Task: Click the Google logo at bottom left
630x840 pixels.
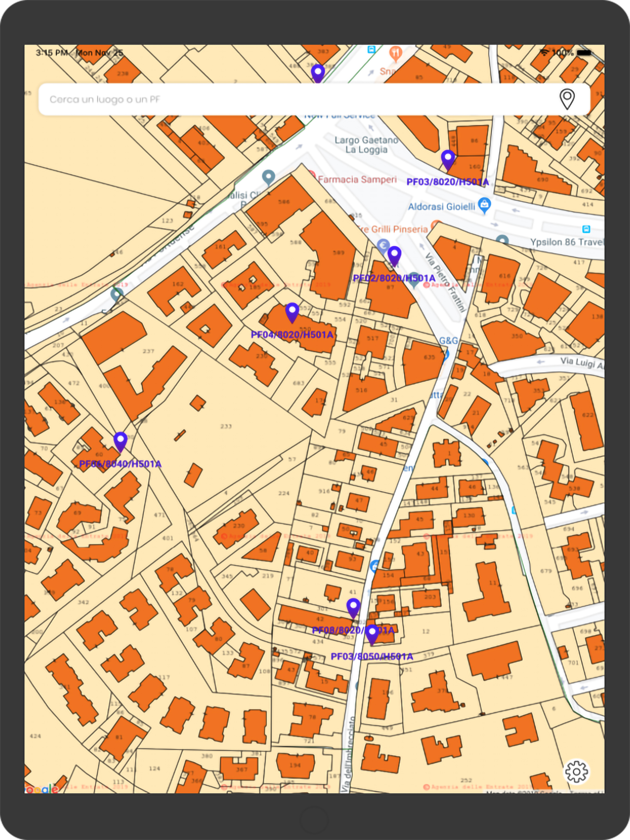Action: tap(42, 790)
